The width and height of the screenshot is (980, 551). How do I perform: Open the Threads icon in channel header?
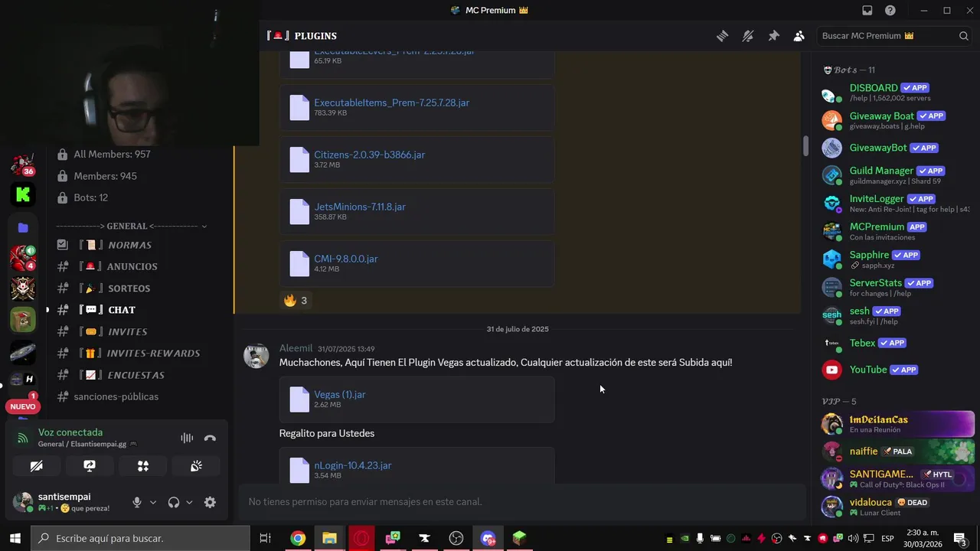coord(722,36)
